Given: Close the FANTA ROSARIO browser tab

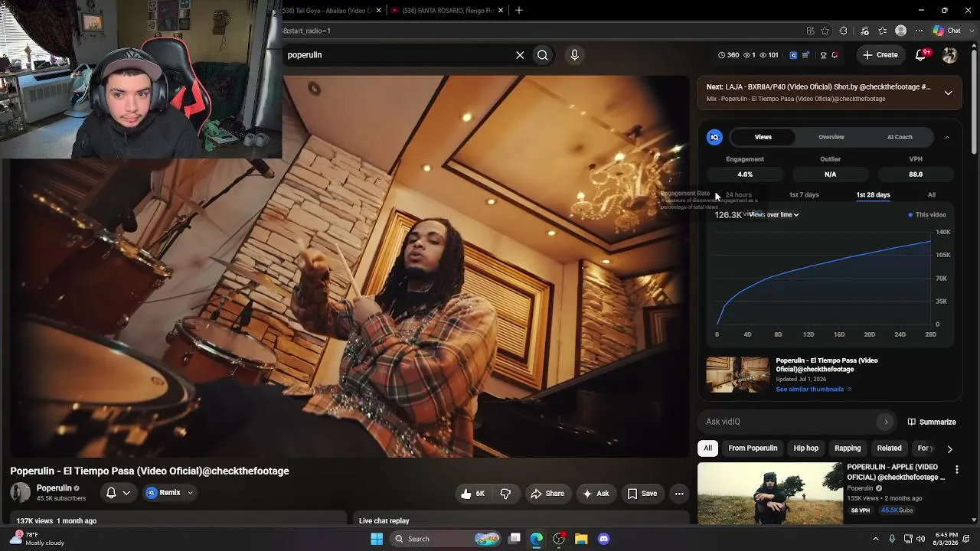Looking at the screenshot, I should (501, 10).
